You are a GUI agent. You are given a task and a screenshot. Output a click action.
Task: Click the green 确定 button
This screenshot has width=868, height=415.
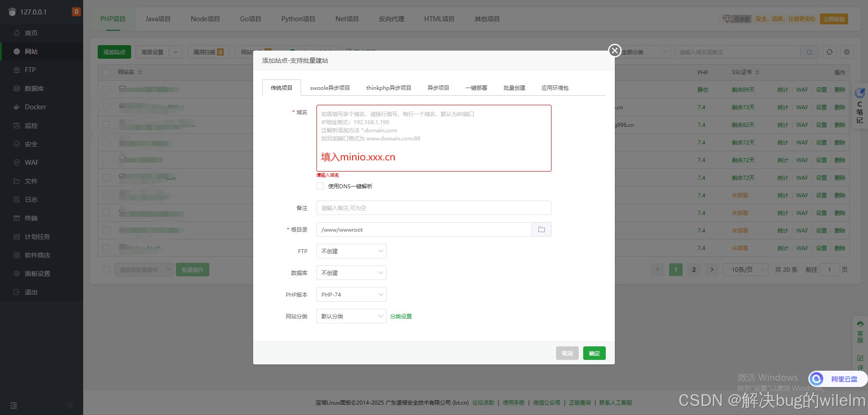[594, 353]
